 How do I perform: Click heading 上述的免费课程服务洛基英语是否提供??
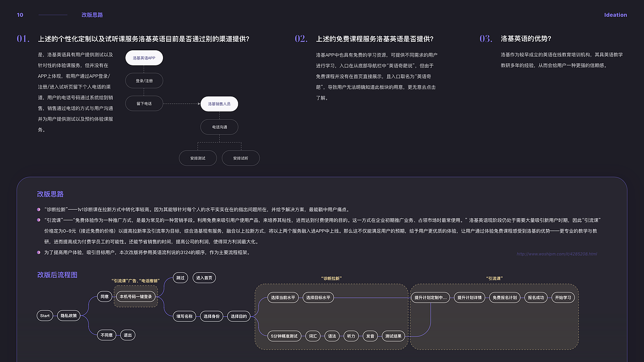[375, 39]
